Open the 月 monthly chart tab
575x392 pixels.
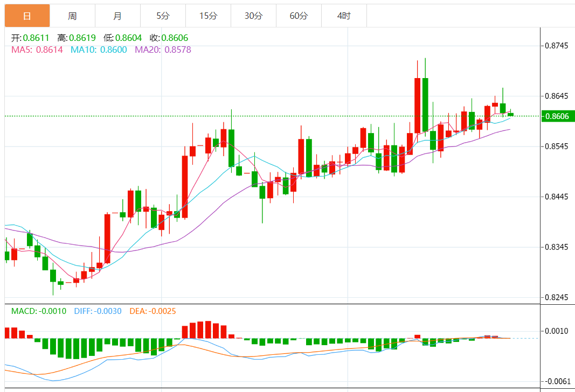point(117,16)
